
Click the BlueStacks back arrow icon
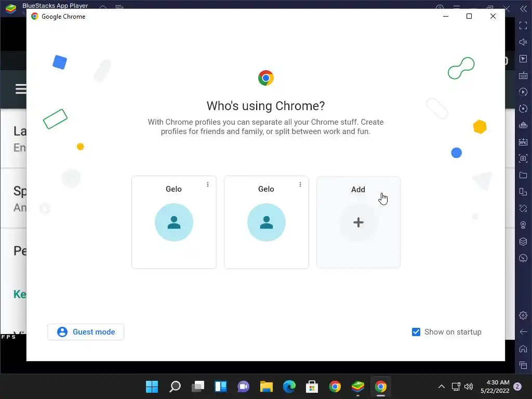(x=523, y=332)
